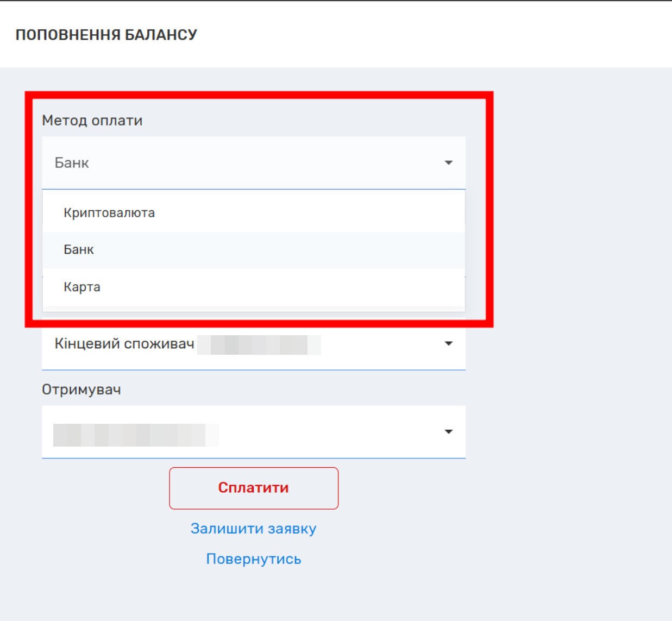Image resolution: width=672 pixels, height=621 pixels.
Task: Click the ПОПОВНЕННЯ БАЛАНСУ page heading
Action: 106,35
